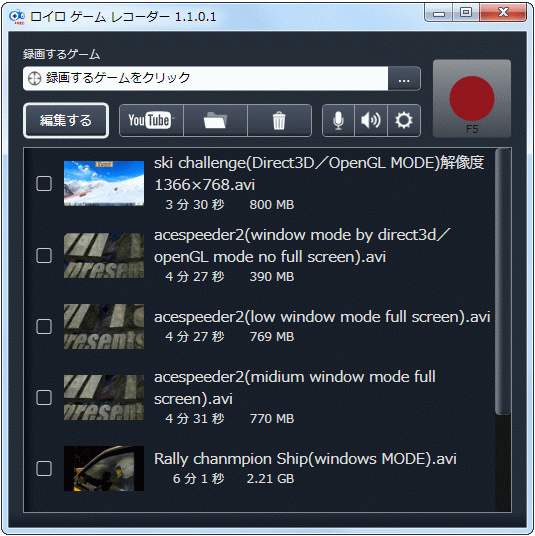This screenshot has width=535, height=536.
Task: Click the video list vertical scrollbar thumb
Action: [503, 281]
